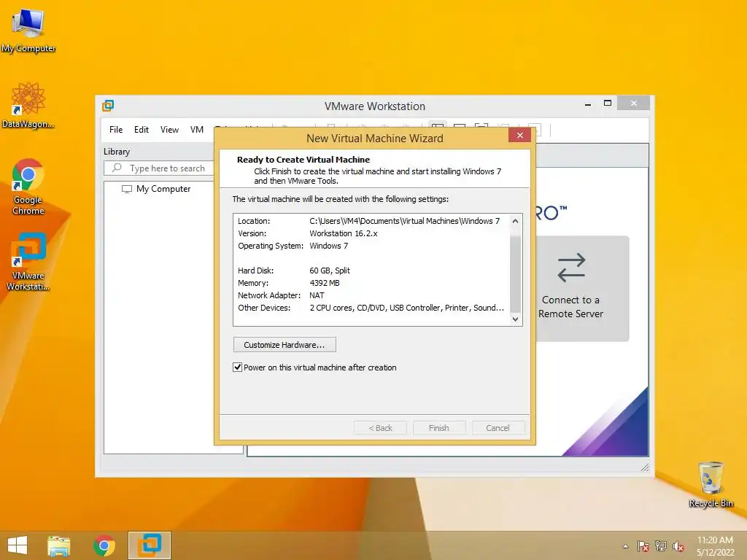
Task: Open File Explorer from the taskbar
Action: pyautogui.click(x=59, y=545)
